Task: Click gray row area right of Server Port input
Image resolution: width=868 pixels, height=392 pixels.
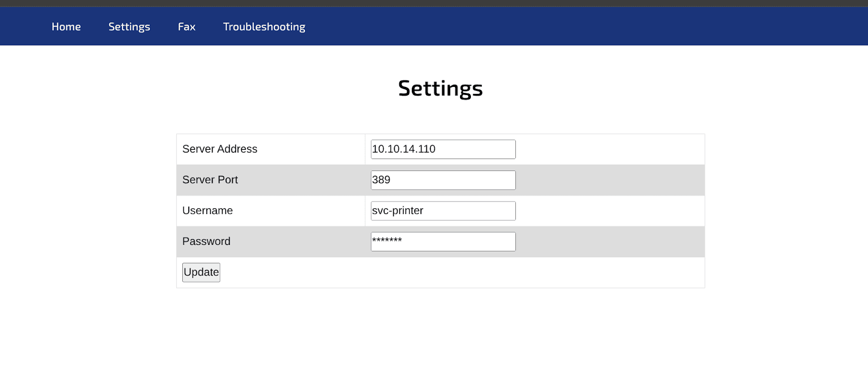Action: 608,180
